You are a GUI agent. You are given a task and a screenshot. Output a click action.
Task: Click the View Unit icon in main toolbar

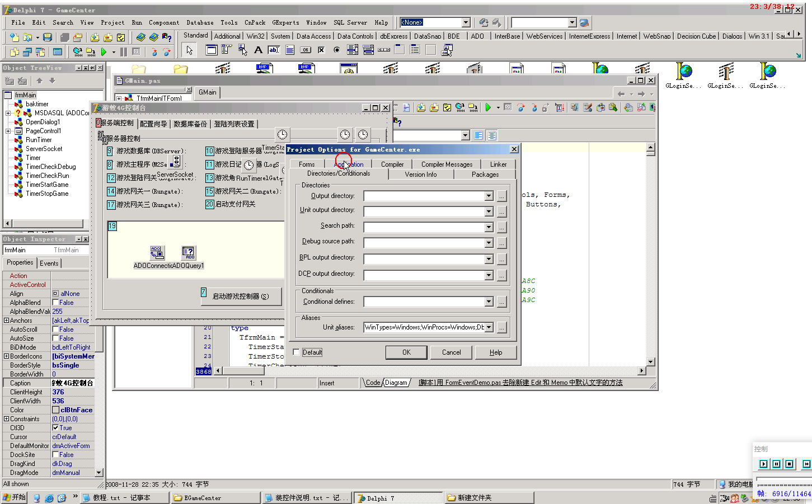pyautogui.click(x=15, y=52)
